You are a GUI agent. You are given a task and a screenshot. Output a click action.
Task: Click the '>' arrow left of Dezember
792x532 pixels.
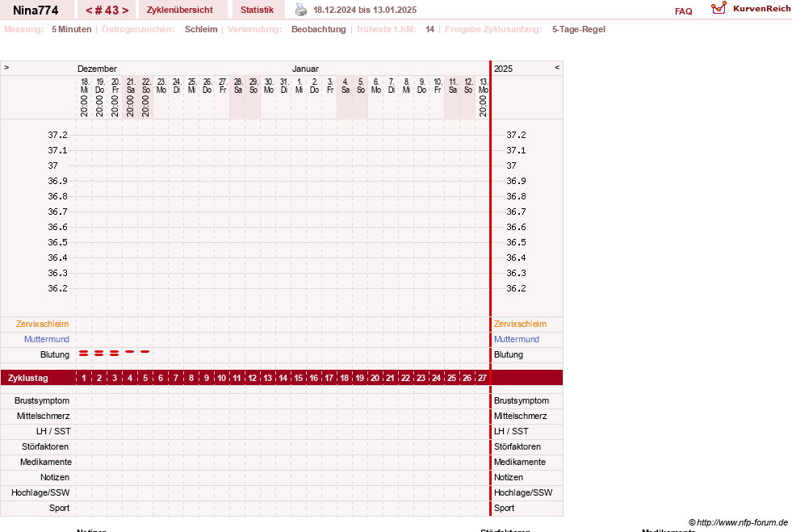coord(6,67)
